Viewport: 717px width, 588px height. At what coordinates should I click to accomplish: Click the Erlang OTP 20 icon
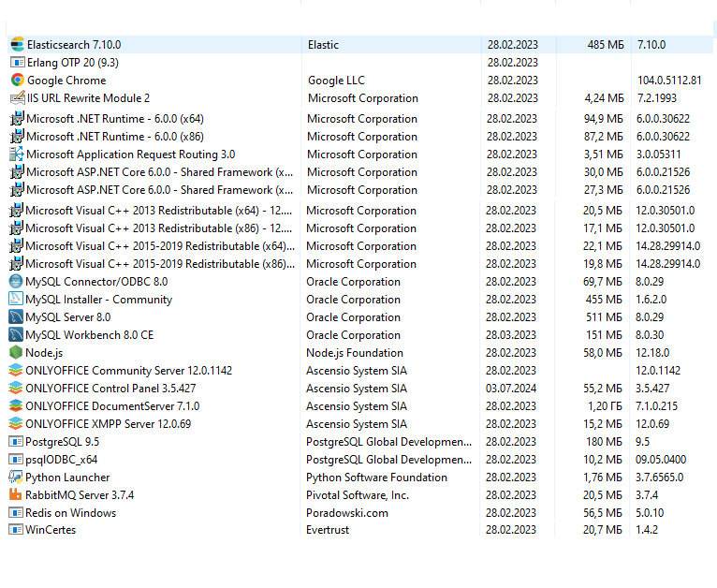pyautogui.click(x=18, y=62)
